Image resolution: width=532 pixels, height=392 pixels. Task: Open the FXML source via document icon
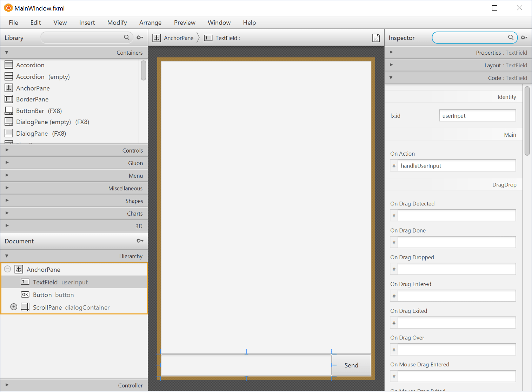click(x=376, y=38)
